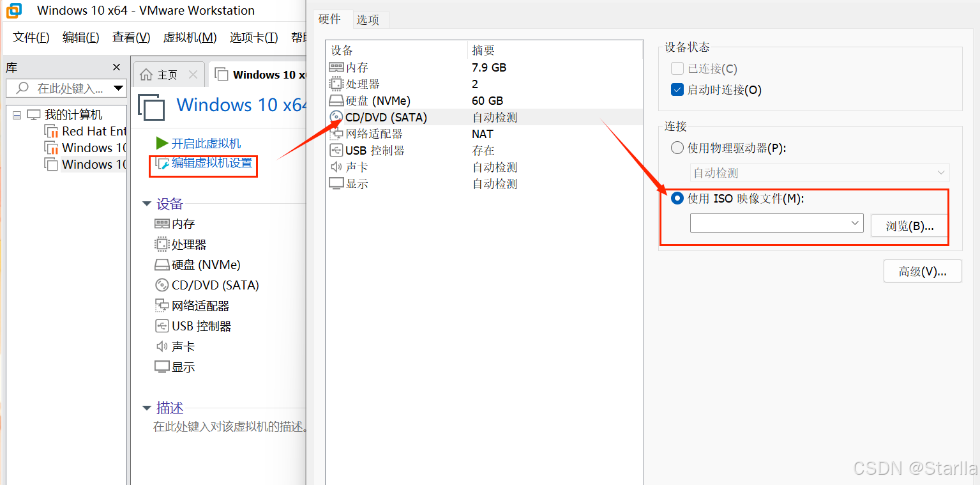
Task: Open the 自动检测 physical drive dropdown
Action: coord(941,172)
